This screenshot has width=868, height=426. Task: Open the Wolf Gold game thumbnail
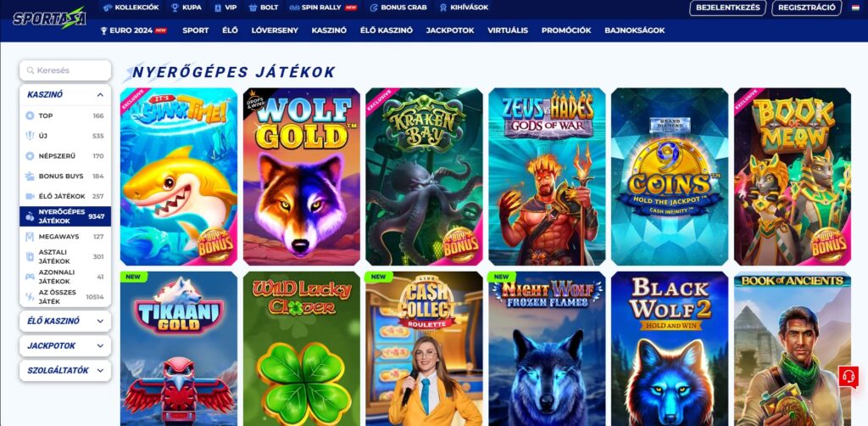301,177
